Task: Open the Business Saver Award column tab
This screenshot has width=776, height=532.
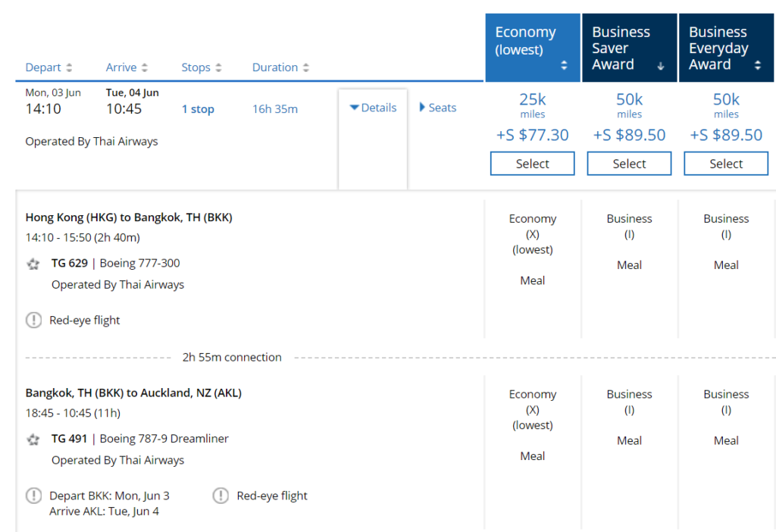Action: pos(630,48)
